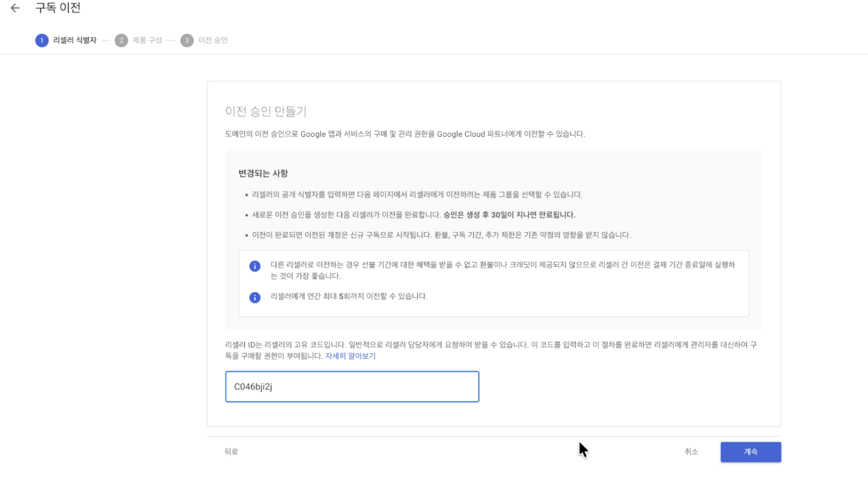Select the 리셀러 식별자 step label
This screenshot has height=501, width=868.
75,40
